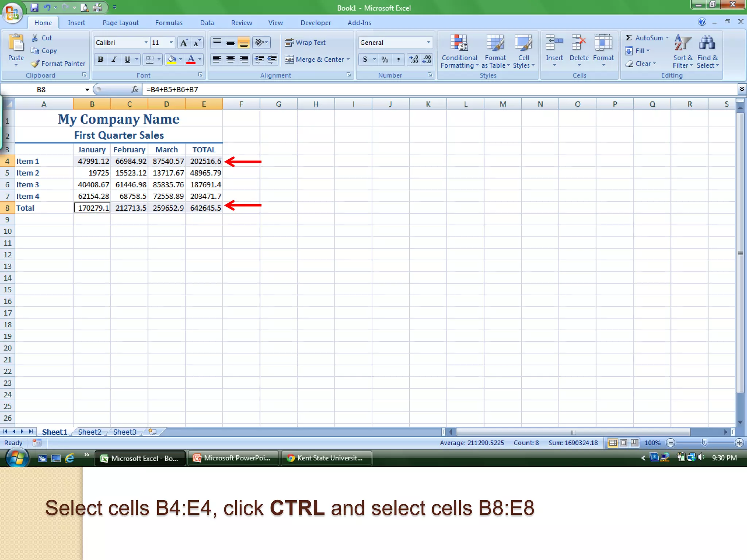The width and height of the screenshot is (747, 560).
Task: Open the Data ribbon tab
Action: click(207, 23)
